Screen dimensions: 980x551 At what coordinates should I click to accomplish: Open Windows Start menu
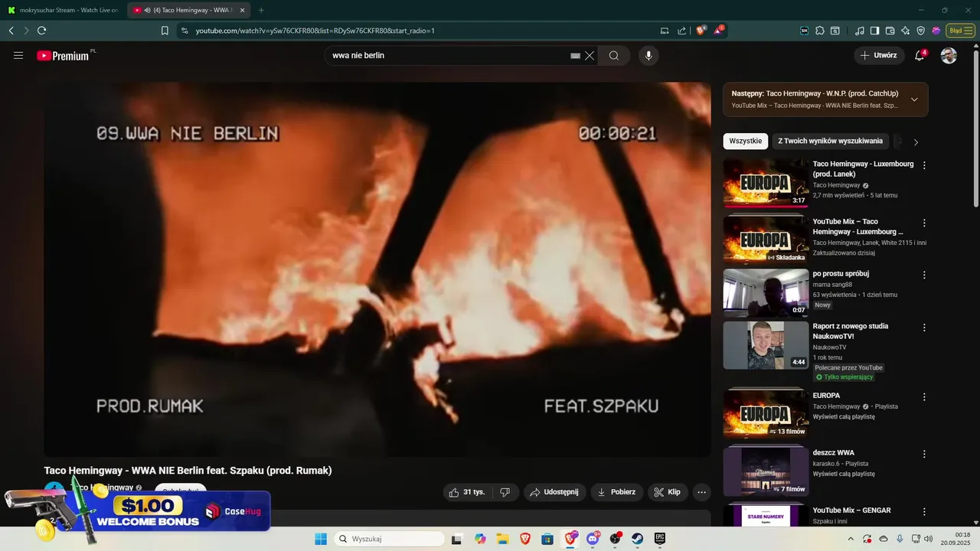[x=321, y=539]
